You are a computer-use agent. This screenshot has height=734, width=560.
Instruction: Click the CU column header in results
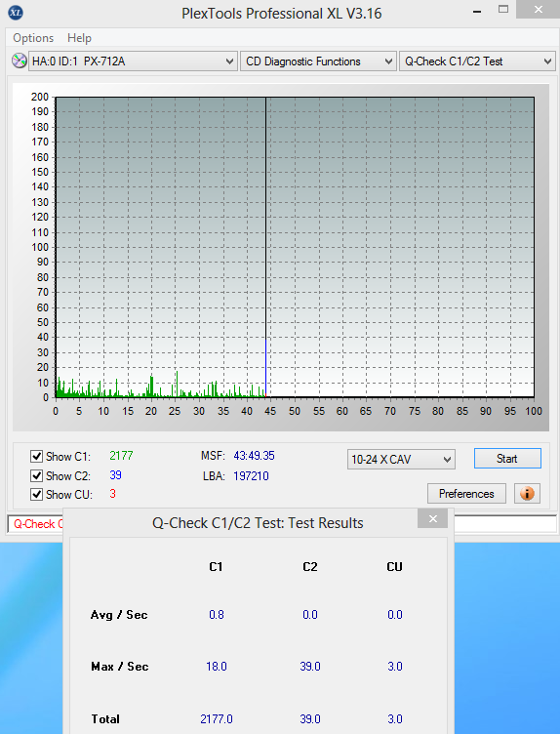(x=394, y=567)
